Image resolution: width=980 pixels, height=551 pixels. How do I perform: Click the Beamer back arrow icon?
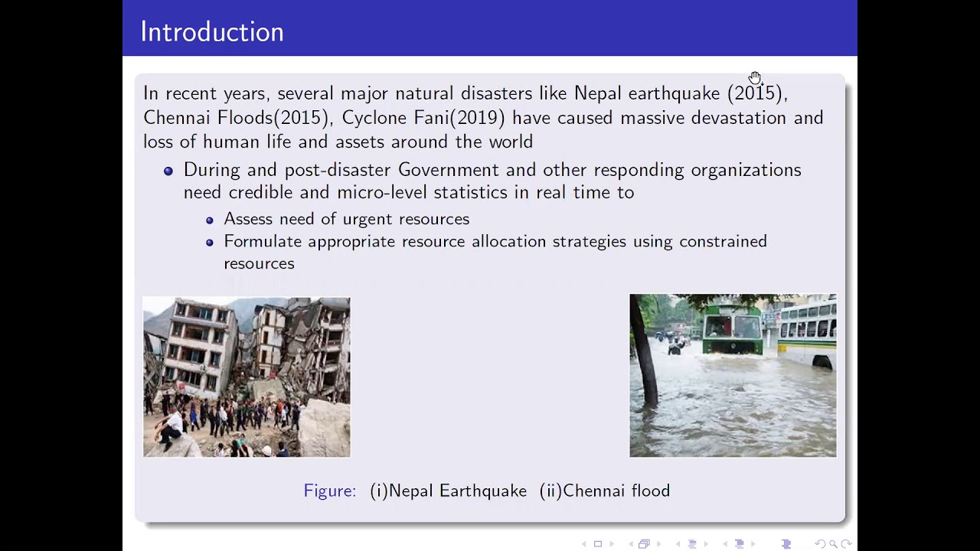[820, 544]
